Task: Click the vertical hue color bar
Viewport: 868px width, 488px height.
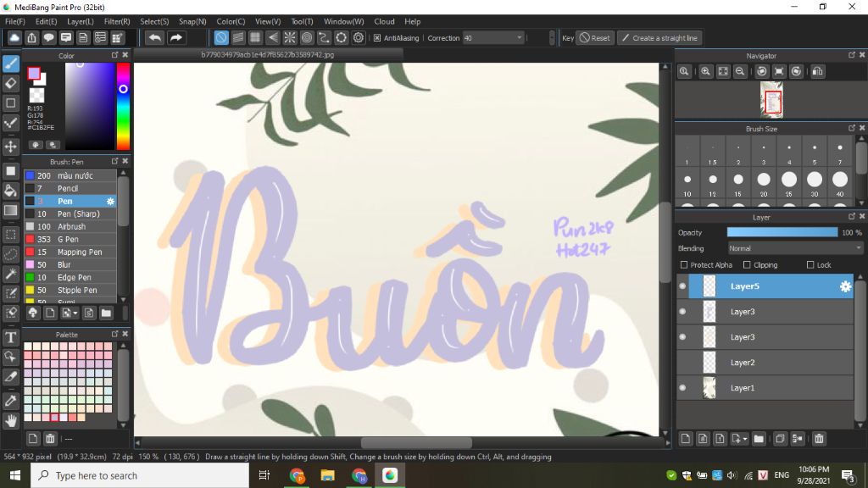Action: [123, 106]
